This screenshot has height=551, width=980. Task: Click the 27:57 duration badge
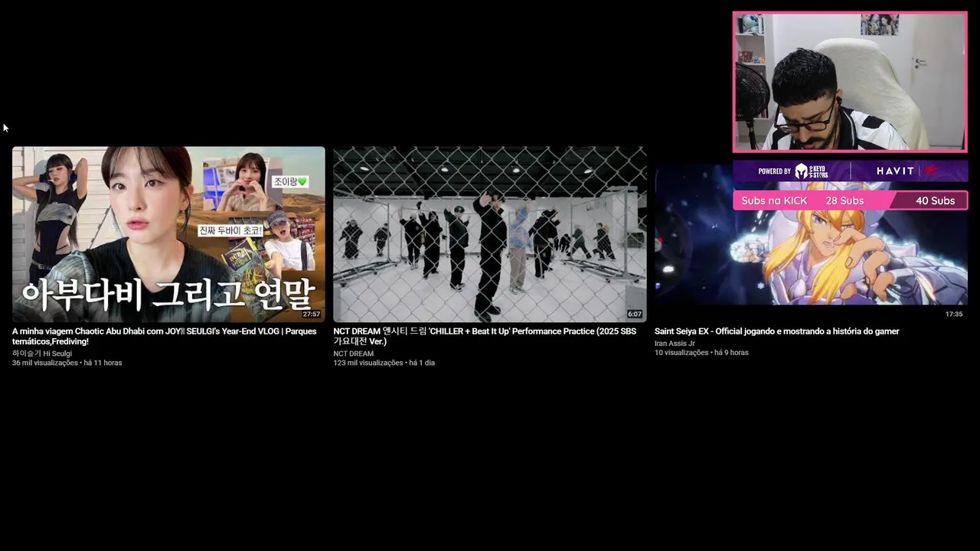coord(311,315)
